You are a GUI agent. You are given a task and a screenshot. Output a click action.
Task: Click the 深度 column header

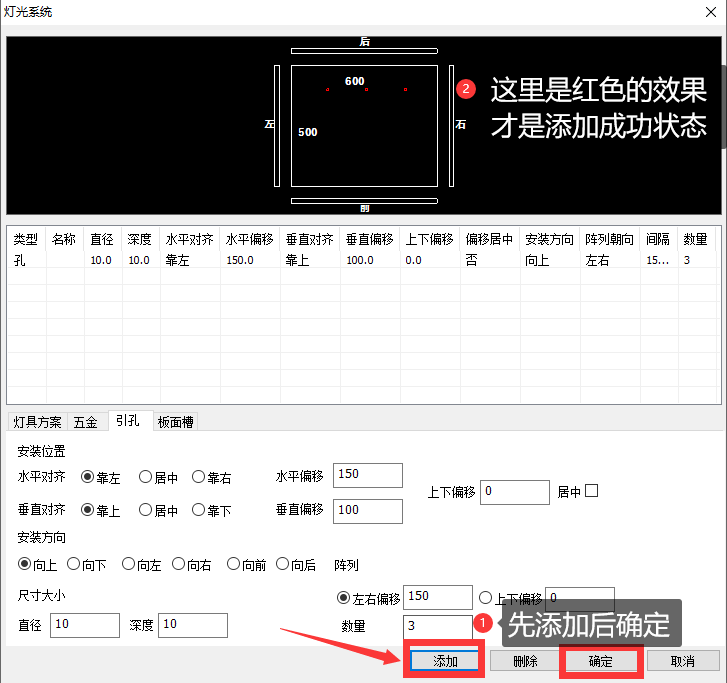click(141, 239)
